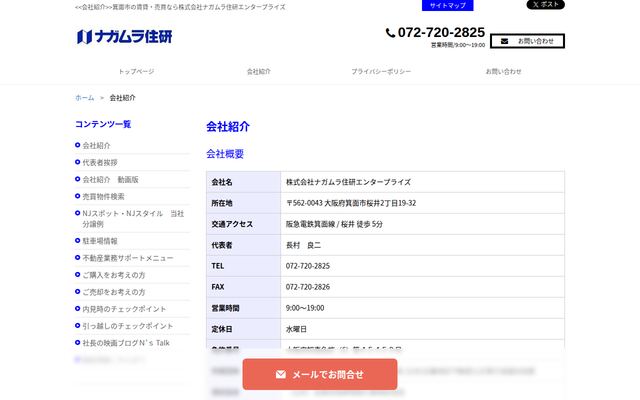Click the 営業時間/9:00〜19:00 text in header
Screen dimensions: 640x400
[458, 45]
